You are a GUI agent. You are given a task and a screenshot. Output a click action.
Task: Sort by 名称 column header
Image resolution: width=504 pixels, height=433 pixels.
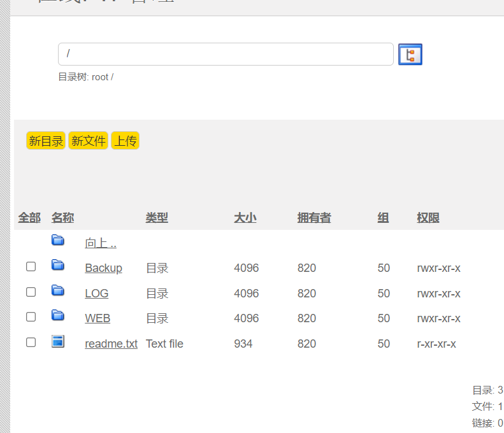(62, 218)
